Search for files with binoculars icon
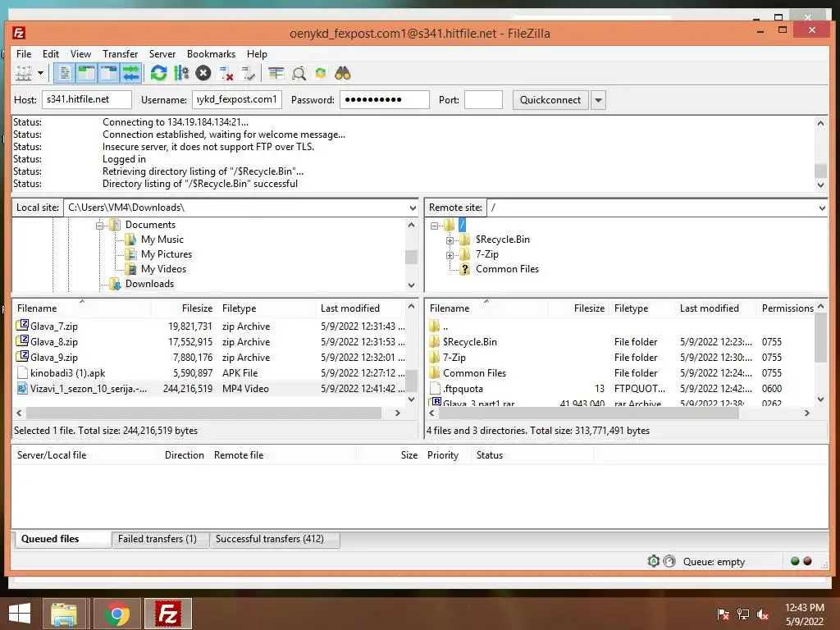 click(x=343, y=73)
